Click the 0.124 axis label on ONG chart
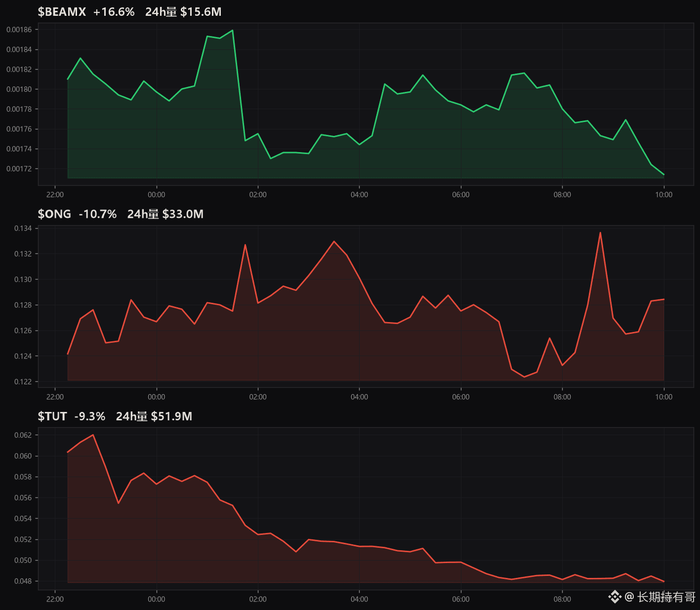 click(x=23, y=356)
